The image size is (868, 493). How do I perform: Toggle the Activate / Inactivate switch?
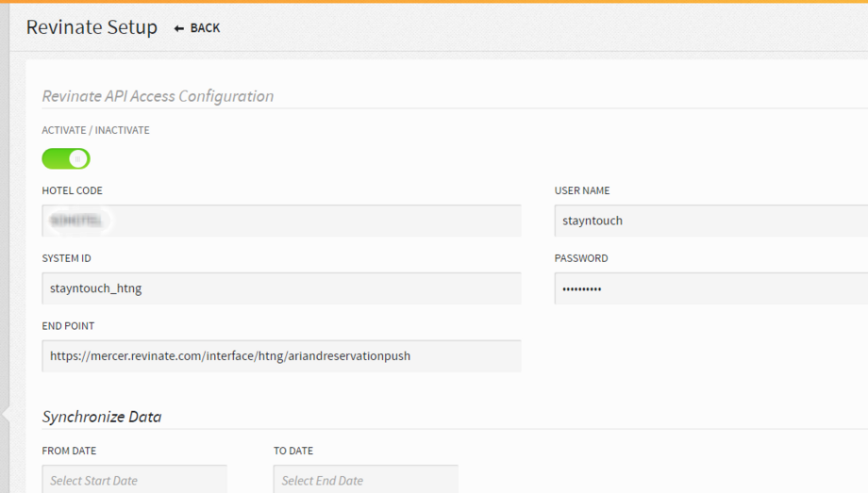tap(66, 158)
